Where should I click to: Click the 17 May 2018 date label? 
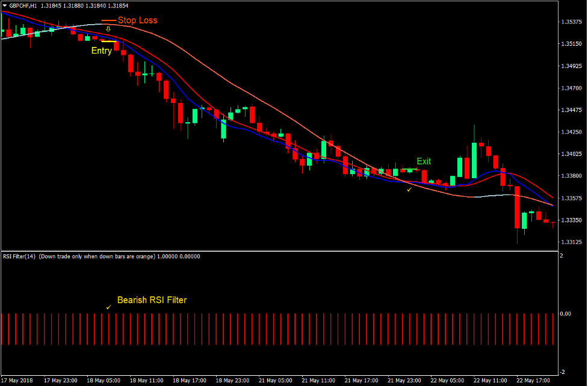17,380
